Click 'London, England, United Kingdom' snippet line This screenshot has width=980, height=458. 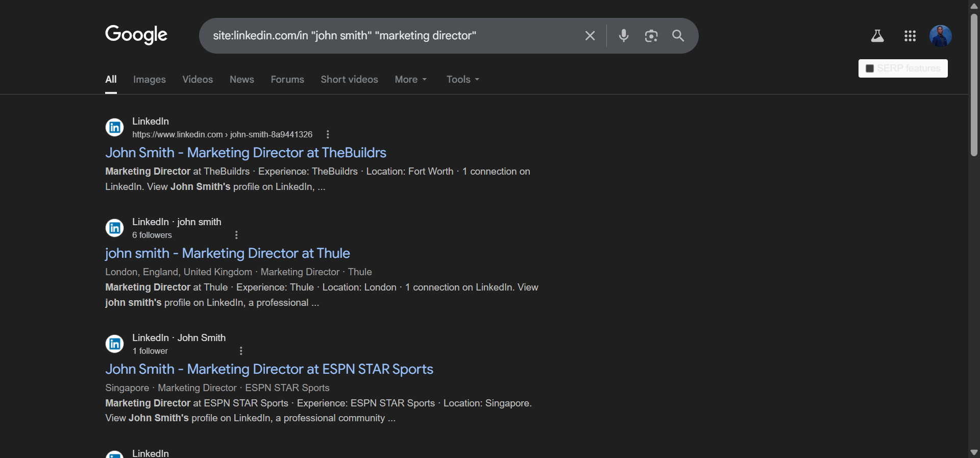(238, 272)
